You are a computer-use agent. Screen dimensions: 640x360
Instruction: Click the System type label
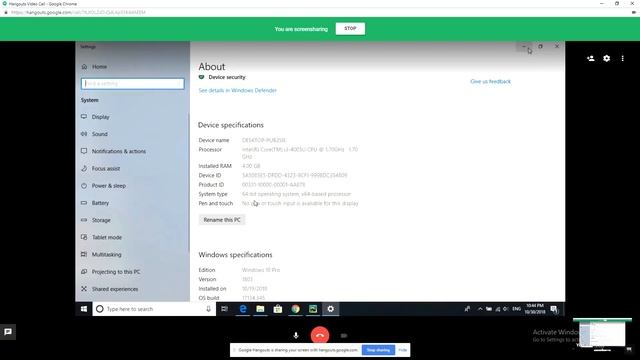point(213,194)
